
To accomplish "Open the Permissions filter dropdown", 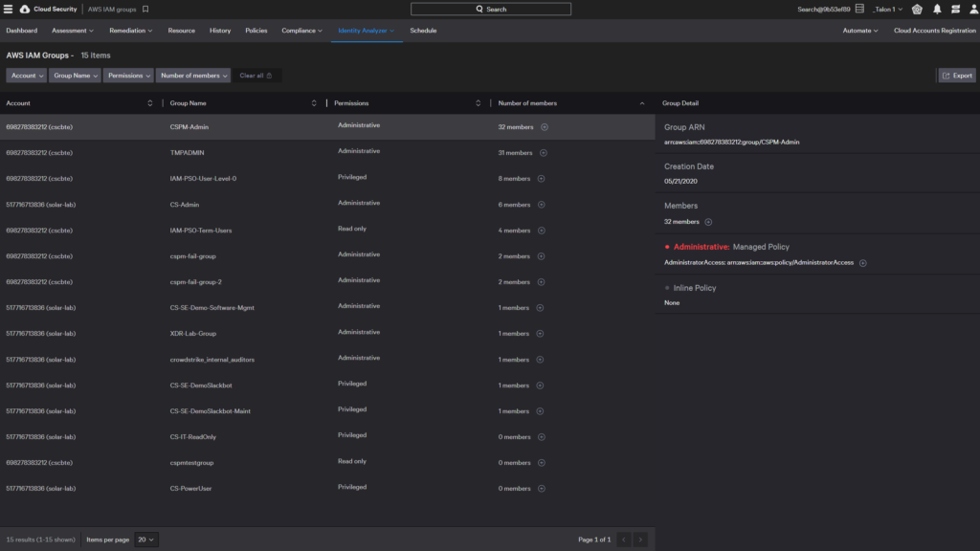I will [x=129, y=76].
